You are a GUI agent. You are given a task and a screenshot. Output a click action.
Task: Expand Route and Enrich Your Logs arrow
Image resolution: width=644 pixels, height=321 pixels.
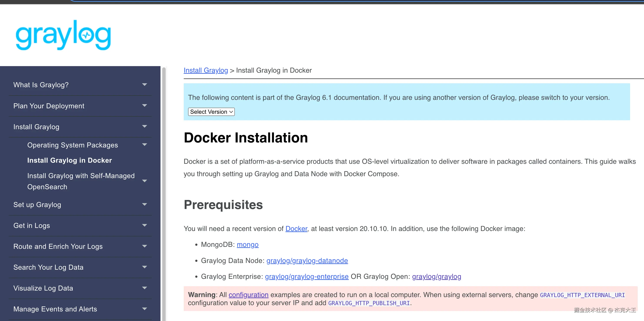pos(144,246)
